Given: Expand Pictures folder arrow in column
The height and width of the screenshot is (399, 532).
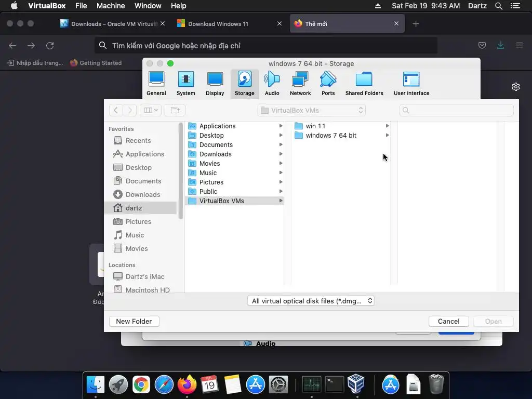Looking at the screenshot, I should point(281,182).
